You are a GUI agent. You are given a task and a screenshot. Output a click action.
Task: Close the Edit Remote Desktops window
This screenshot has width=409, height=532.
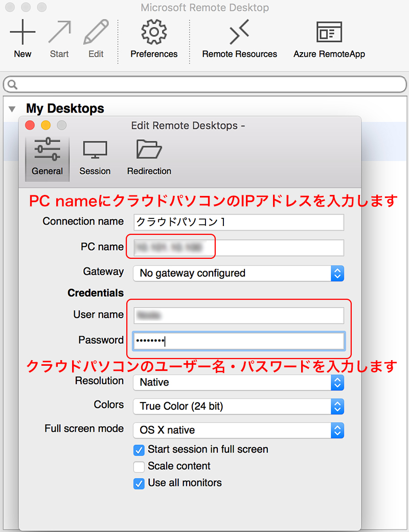(30, 125)
